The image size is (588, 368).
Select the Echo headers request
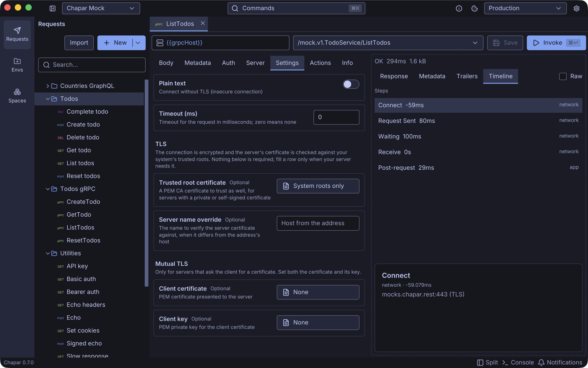(x=89, y=305)
